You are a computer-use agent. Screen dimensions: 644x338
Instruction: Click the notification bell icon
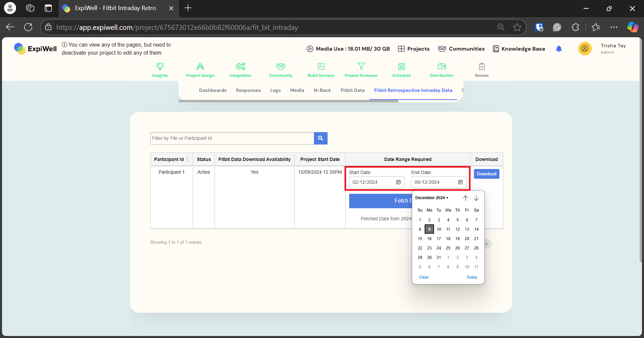(x=559, y=49)
